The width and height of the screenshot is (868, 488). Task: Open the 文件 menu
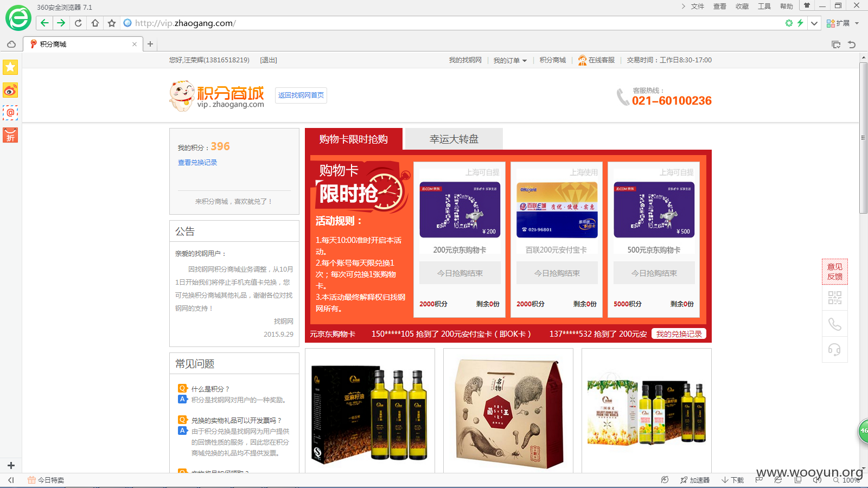[698, 7]
